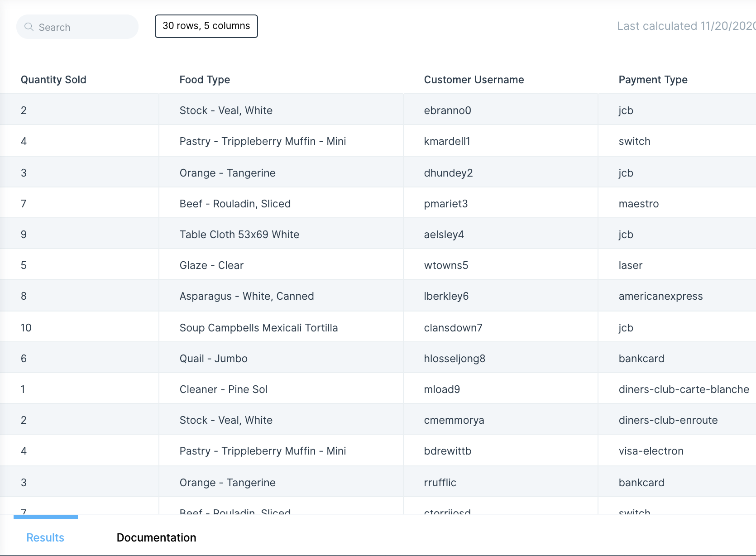
Task: Select the hlosseljong8 username cell
Action: click(x=455, y=359)
